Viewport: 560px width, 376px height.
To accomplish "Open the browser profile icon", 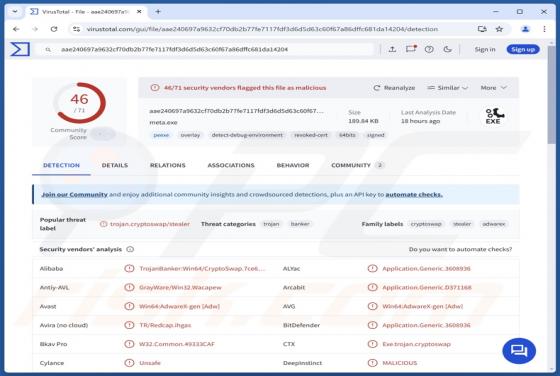I will pos(525,29).
